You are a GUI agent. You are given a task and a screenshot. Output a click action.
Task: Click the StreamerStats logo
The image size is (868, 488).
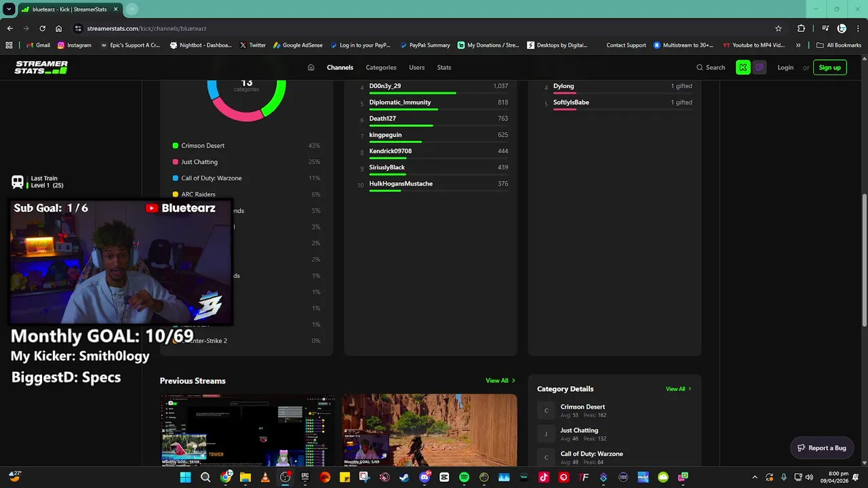(x=41, y=67)
